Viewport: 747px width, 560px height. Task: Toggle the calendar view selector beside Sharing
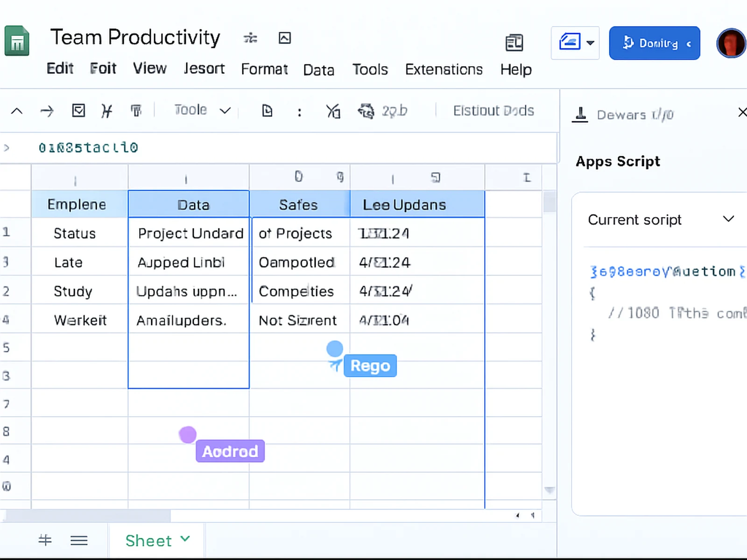[575, 42]
